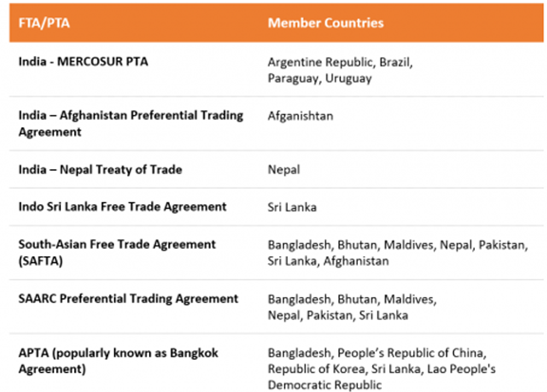Click the Republic of Korea member line
This screenshot has width=547, height=392.
pyautogui.click(x=382, y=369)
